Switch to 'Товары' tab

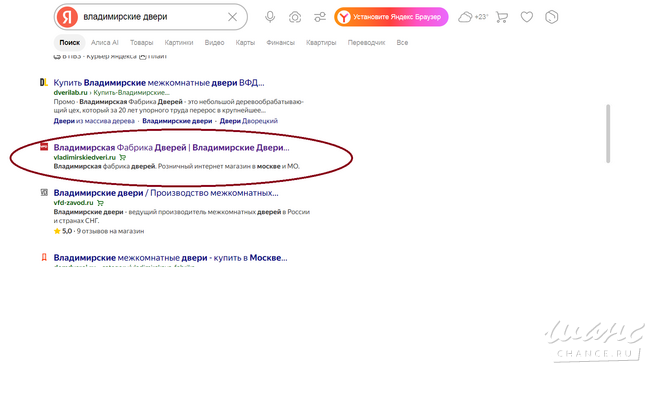(141, 43)
